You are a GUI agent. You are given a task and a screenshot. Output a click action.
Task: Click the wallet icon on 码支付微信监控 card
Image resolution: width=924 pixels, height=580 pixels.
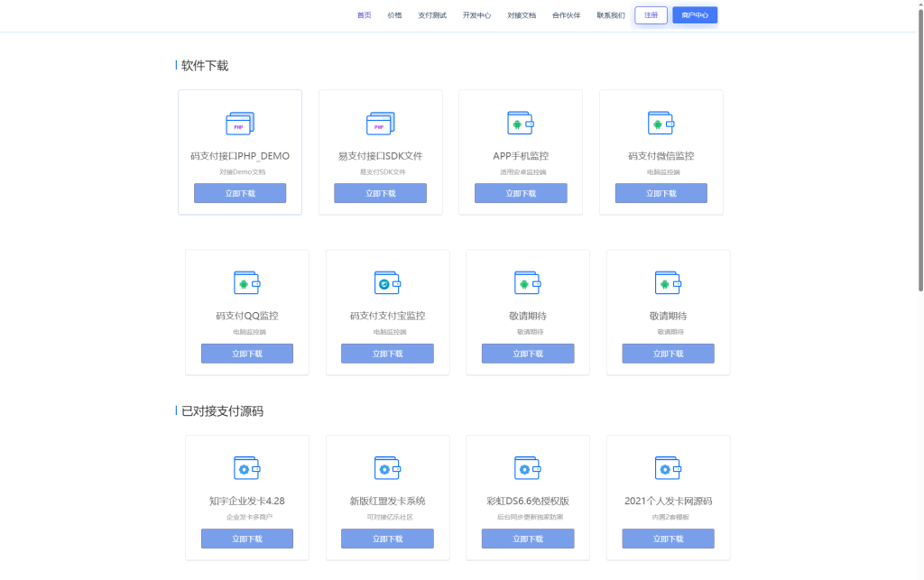point(661,122)
